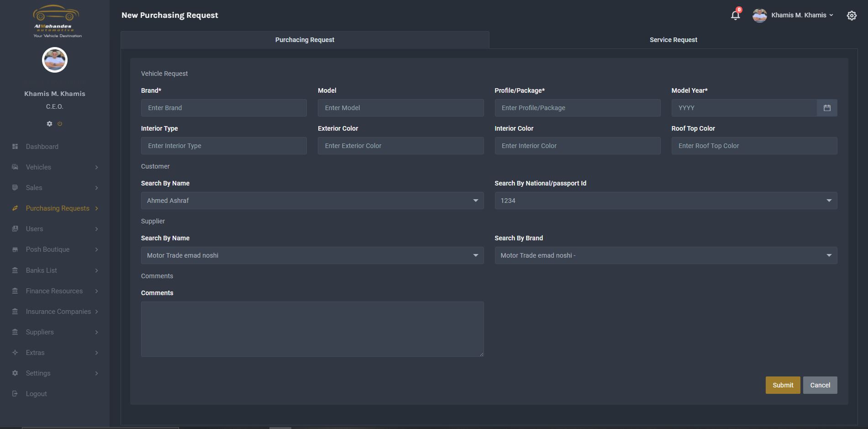Click the Cancel button

click(x=820, y=385)
